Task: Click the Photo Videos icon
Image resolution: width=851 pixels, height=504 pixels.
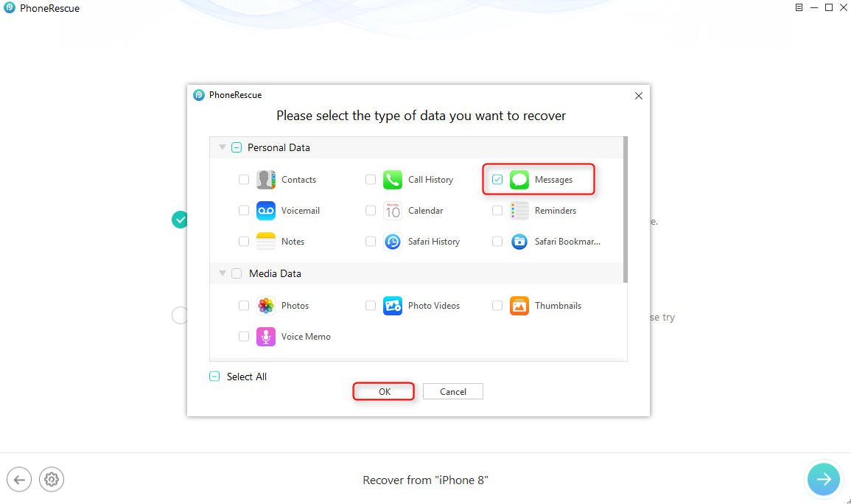Action: 393,306
